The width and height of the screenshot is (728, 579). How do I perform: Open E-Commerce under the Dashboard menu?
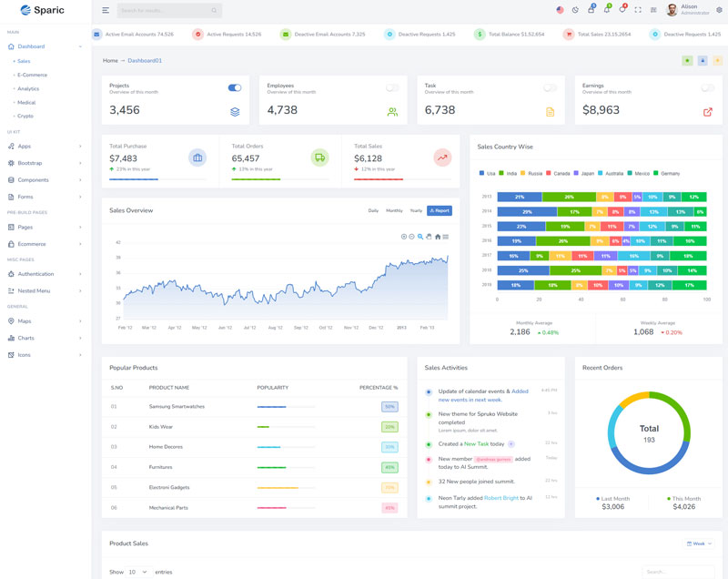point(32,75)
